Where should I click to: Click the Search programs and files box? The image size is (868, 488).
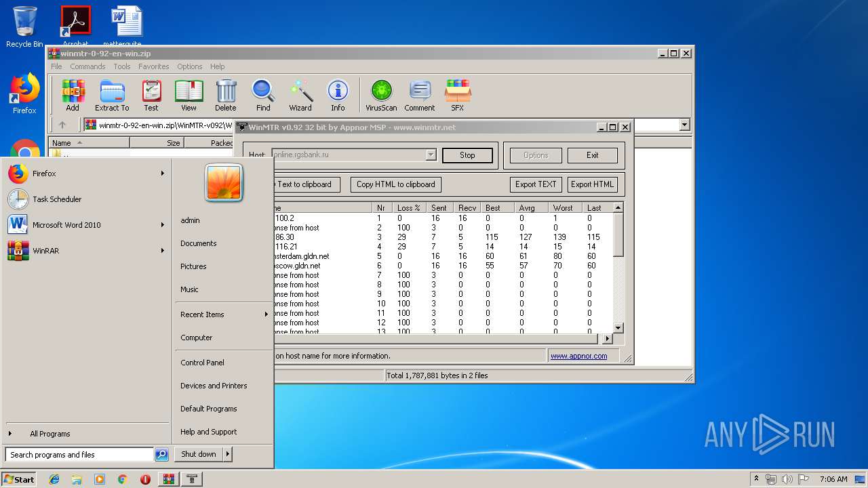(x=79, y=455)
